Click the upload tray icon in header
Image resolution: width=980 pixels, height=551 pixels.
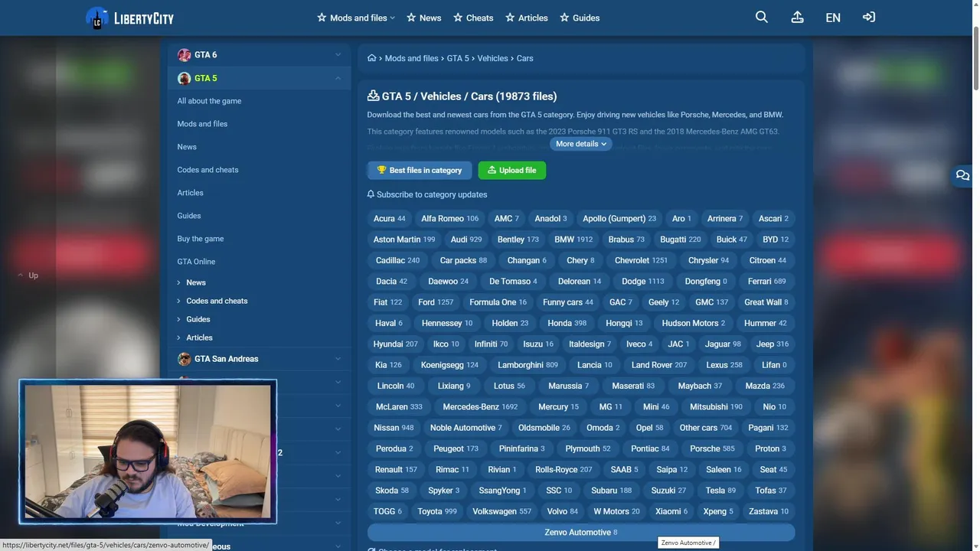(797, 17)
